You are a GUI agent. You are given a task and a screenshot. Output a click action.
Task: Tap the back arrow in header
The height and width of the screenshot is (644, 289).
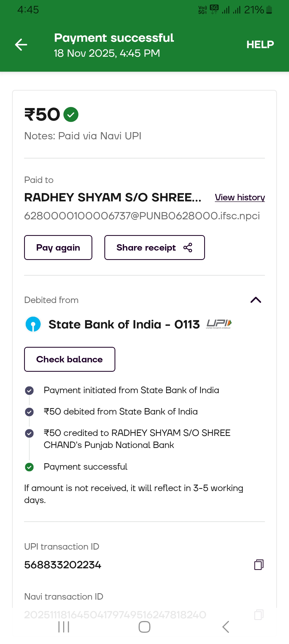(x=21, y=45)
